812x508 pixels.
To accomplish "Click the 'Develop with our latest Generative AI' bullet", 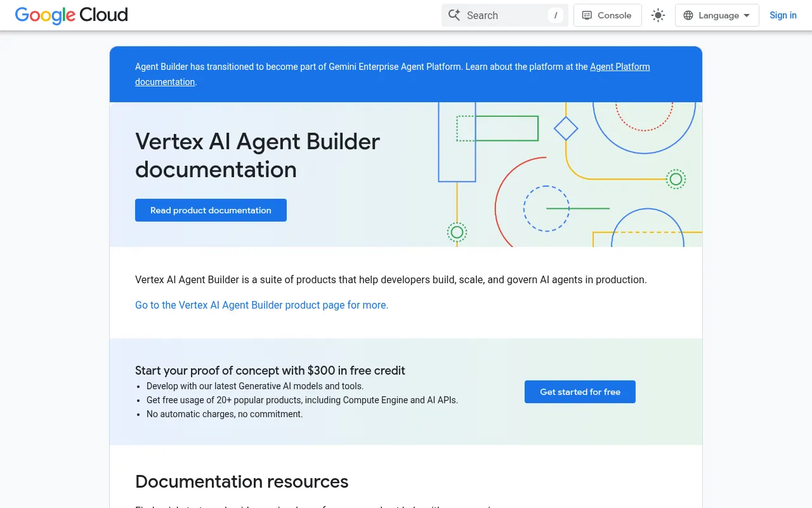I will coord(255,386).
